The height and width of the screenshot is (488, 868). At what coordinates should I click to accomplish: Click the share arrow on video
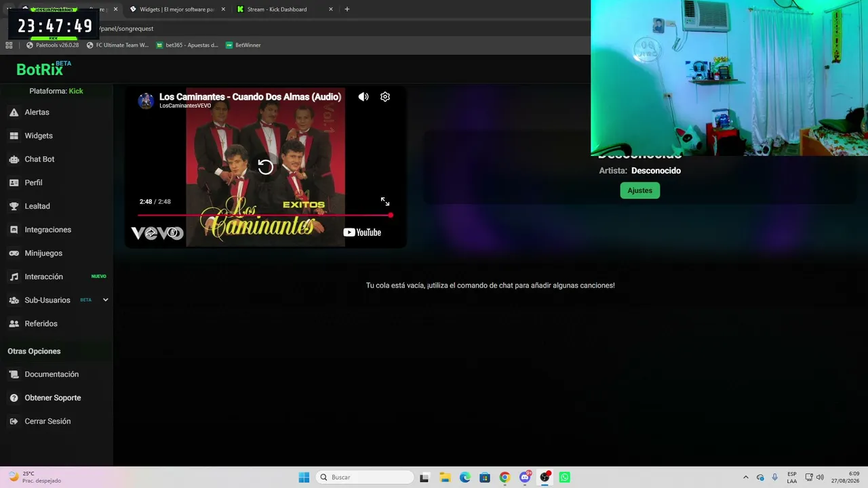[x=151, y=233]
